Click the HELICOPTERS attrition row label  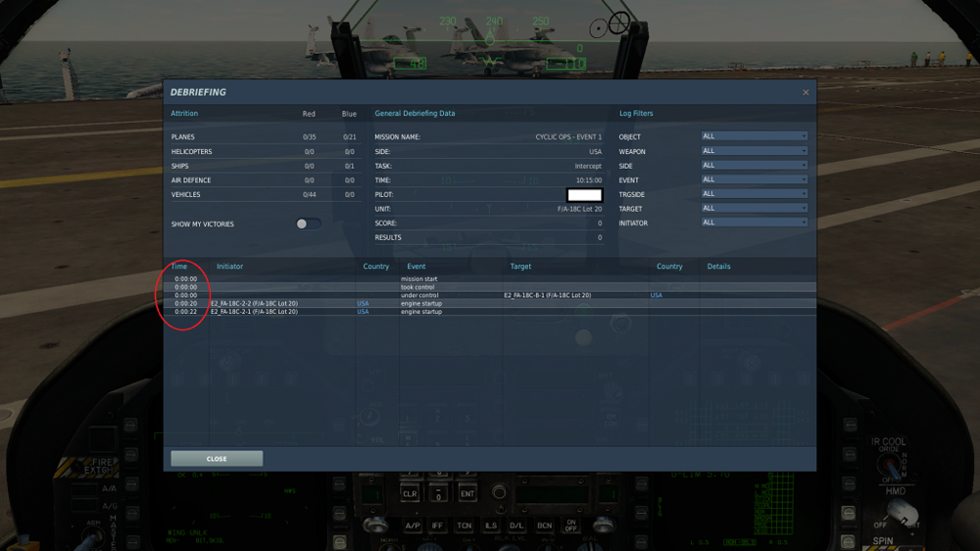191,151
